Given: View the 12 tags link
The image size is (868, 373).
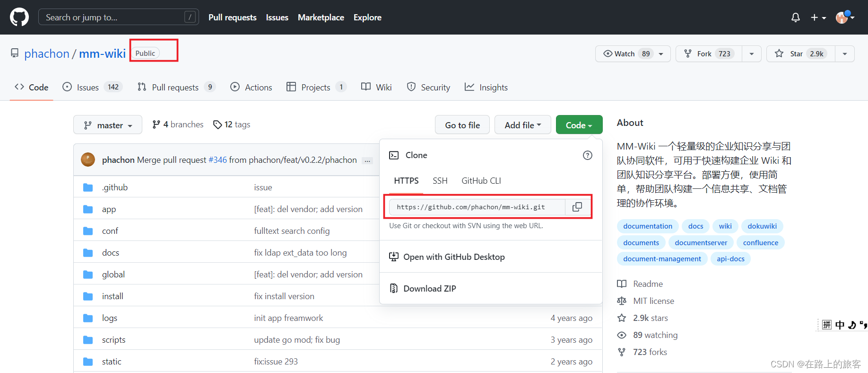Looking at the screenshot, I should [232, 124].
